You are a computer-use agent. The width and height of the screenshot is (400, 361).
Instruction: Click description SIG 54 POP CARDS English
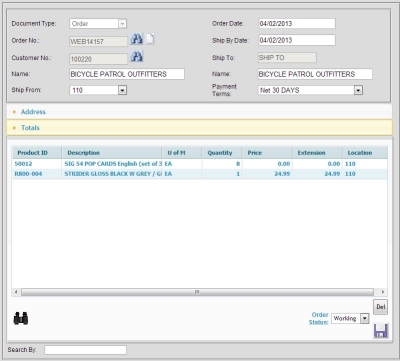click(113, 164)
